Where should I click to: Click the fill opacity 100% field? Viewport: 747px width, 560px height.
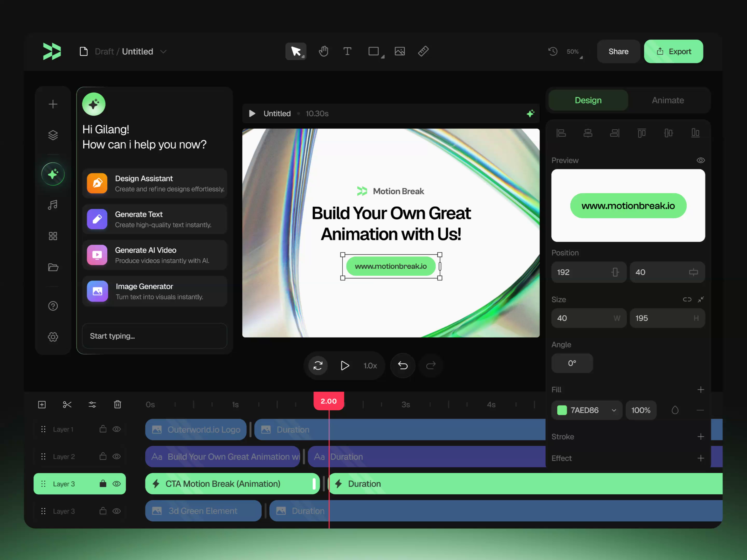pyautogui.click(x=641, y=410)
